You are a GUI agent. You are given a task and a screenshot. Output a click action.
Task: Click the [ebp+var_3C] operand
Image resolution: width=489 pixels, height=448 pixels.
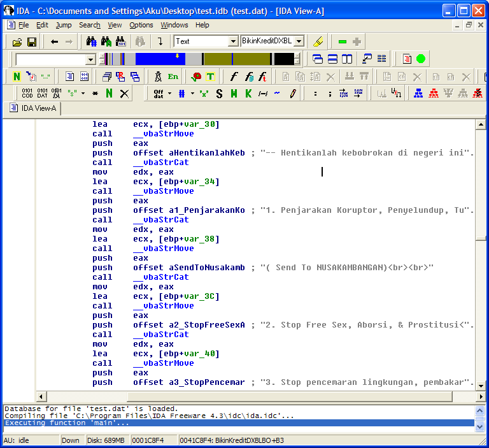coord(189,296)
